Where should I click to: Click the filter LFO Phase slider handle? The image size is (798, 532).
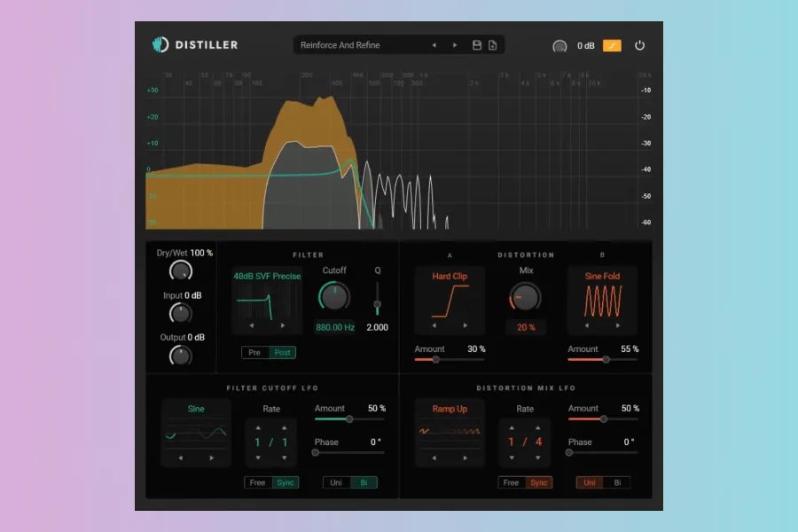click(316, 452)
